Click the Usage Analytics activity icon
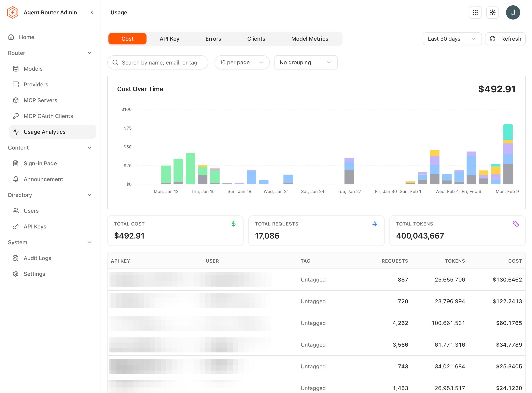Viewport: 532px width, 393px height. [x=16, y=132]
